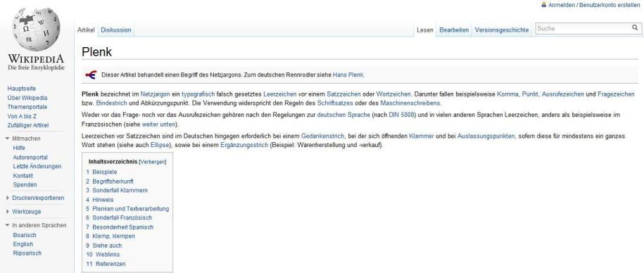
Task: Open the DIN 5008 link
Action: click(x=403, y=115)
